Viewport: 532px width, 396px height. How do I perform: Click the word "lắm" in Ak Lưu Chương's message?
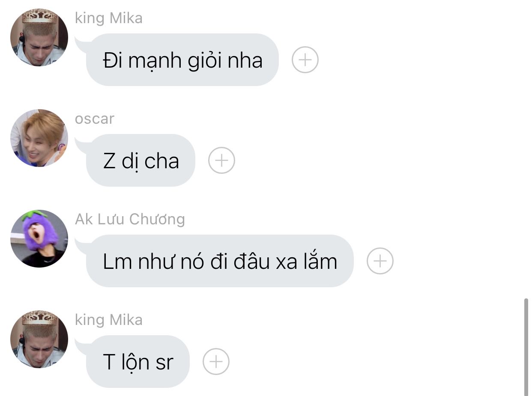[x=320, y=261]
